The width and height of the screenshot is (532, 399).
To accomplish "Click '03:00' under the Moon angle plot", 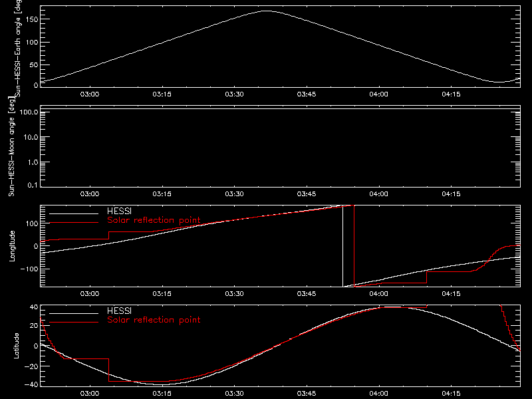I will point(90,194).
